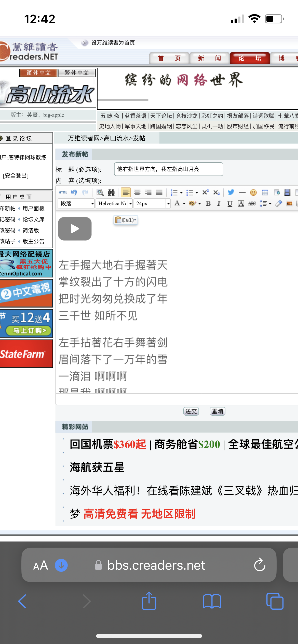Click the 安全登出 logout link
The image size is (298, 644).
16,176
